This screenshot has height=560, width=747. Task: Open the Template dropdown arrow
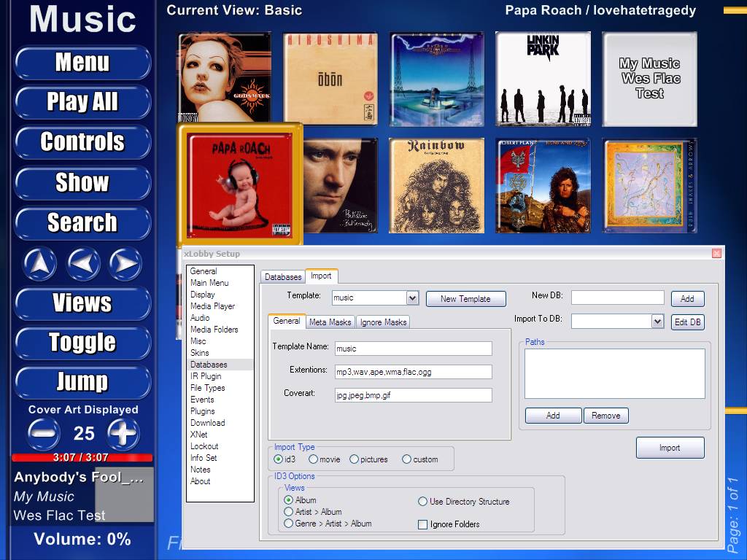point(413,298)
